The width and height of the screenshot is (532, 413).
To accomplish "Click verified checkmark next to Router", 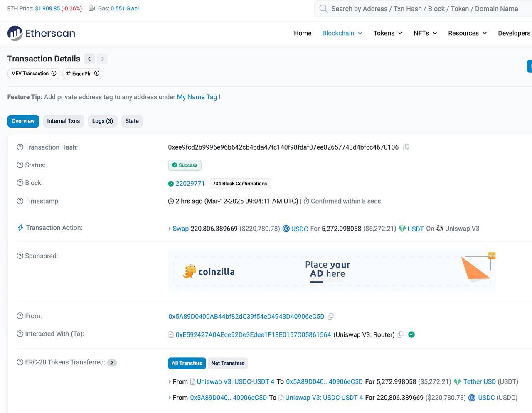I will coord(411,334).
